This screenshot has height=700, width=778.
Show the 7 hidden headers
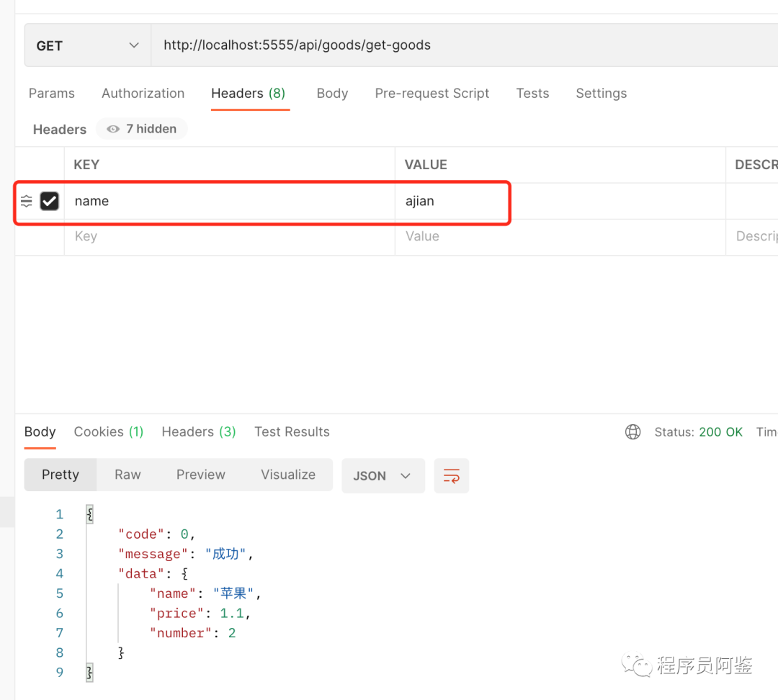click(x=142, y=129)
